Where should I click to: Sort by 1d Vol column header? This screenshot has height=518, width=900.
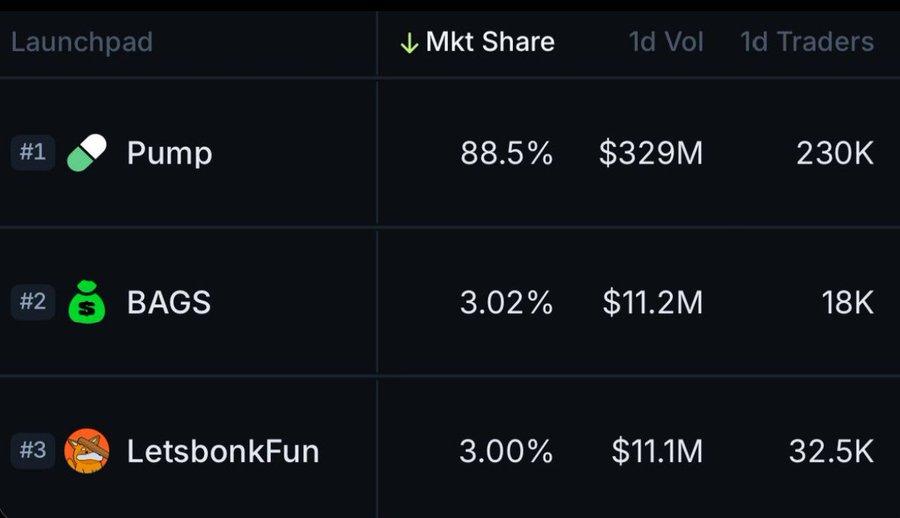[x=665, y=42]
